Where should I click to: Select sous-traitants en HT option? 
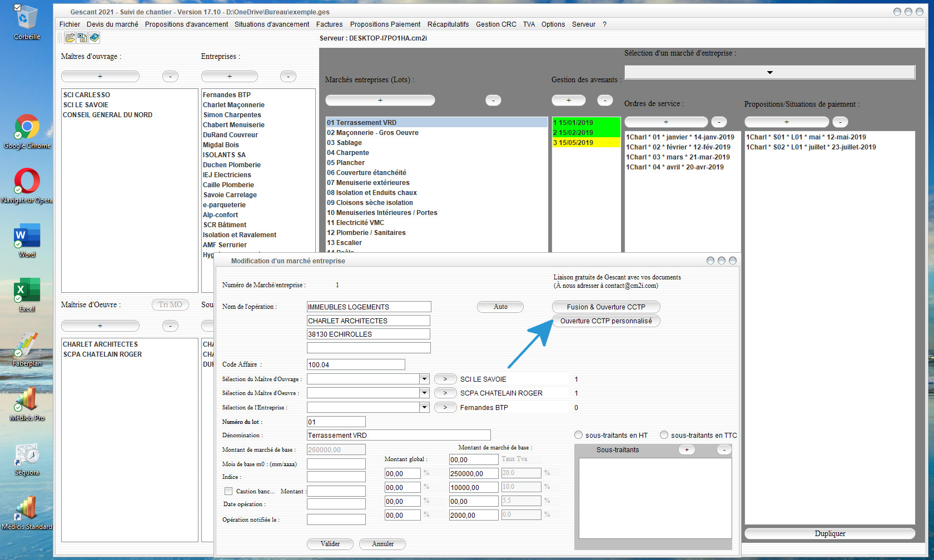(x=578, y=435)
